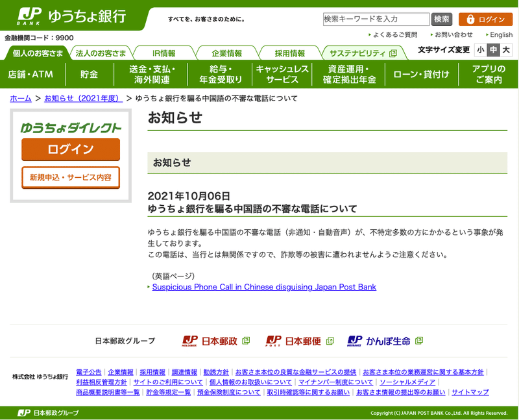Open the サステナビリティ tab
This screenshot has height=420, width=519.
point(363,53)
